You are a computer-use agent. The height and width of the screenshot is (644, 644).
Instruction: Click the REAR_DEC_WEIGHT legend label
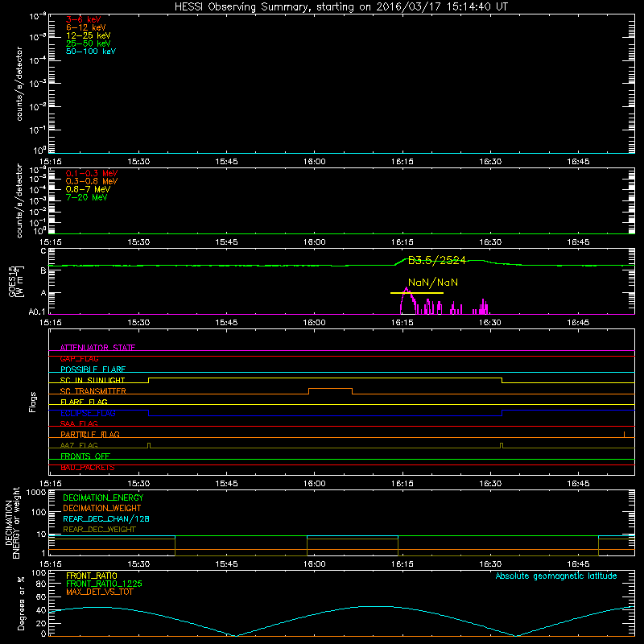pyautogui.click(x=99, y=530)
